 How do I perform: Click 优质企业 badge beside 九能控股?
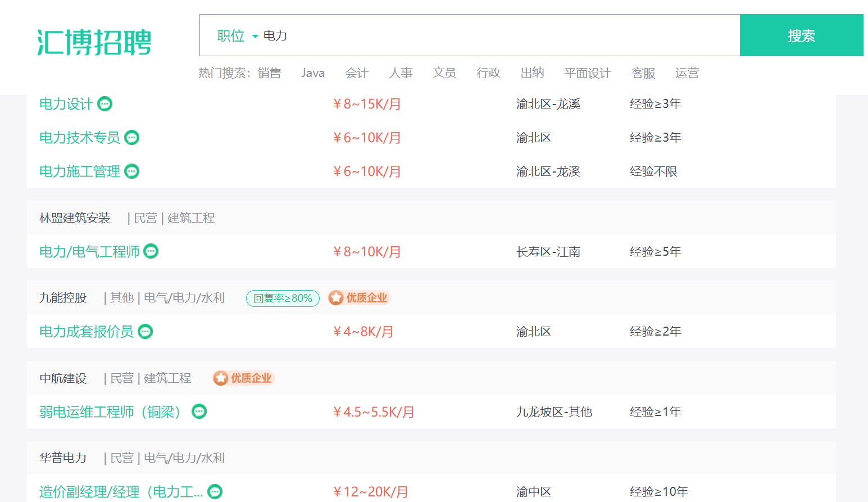pos(359,298)
